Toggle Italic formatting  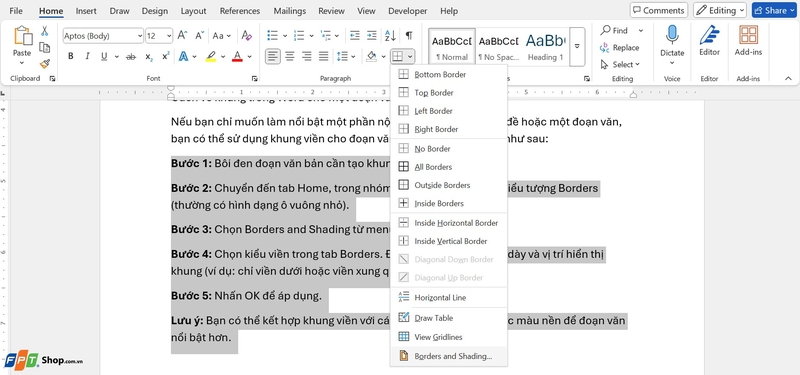tap(87, 57)
